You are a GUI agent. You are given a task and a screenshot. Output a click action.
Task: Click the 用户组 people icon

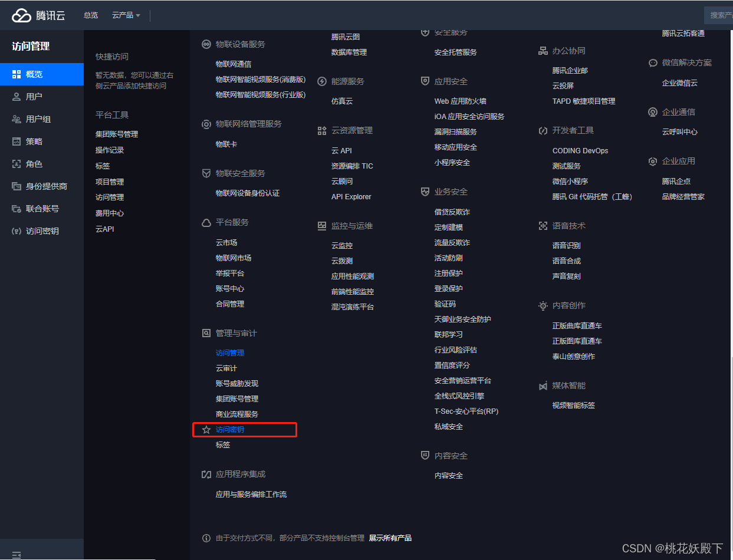click(17, 119)
